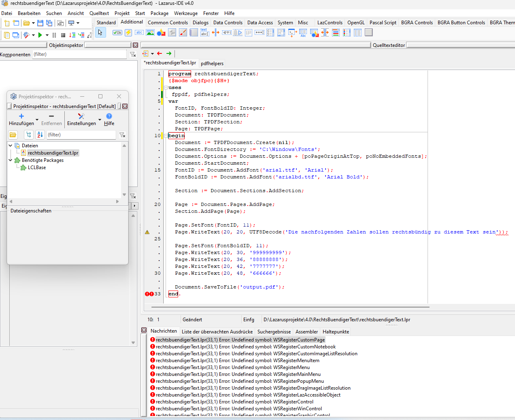The height and width of the screenshot is (420, 515).
Task: Select the TImage picture component icon
Action: (x=150, y=33)
